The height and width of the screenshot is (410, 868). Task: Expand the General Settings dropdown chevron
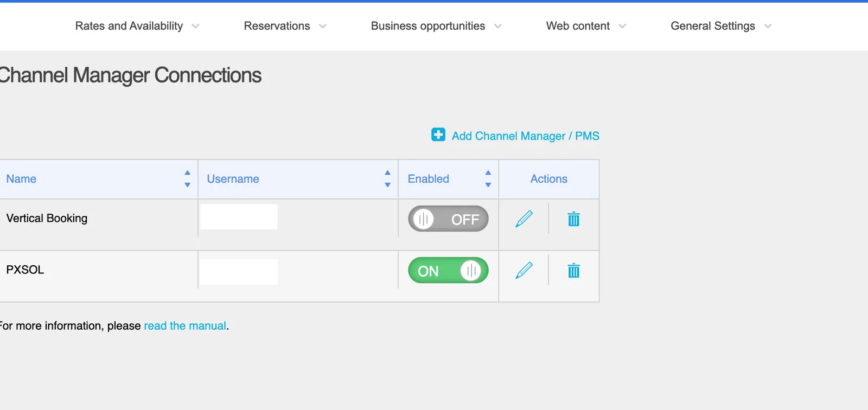pyautogui.click(x=768, y=26)
